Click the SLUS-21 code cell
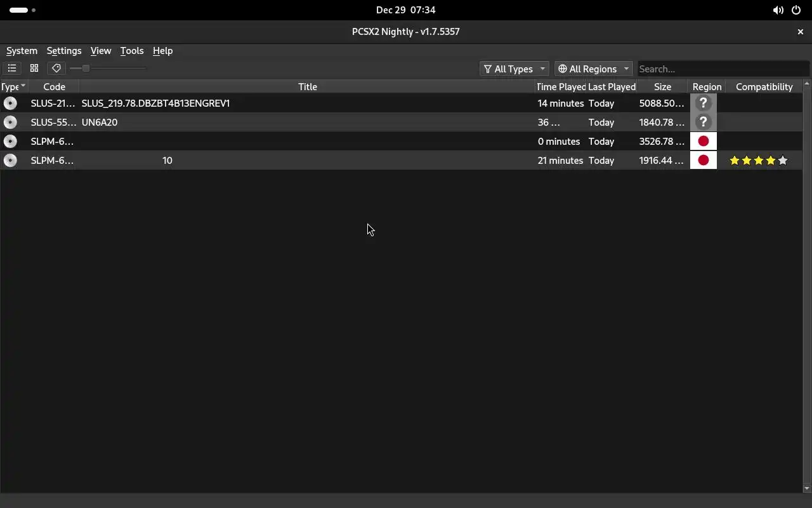This screenshot has height=508, width=812. tap(53, 103)
